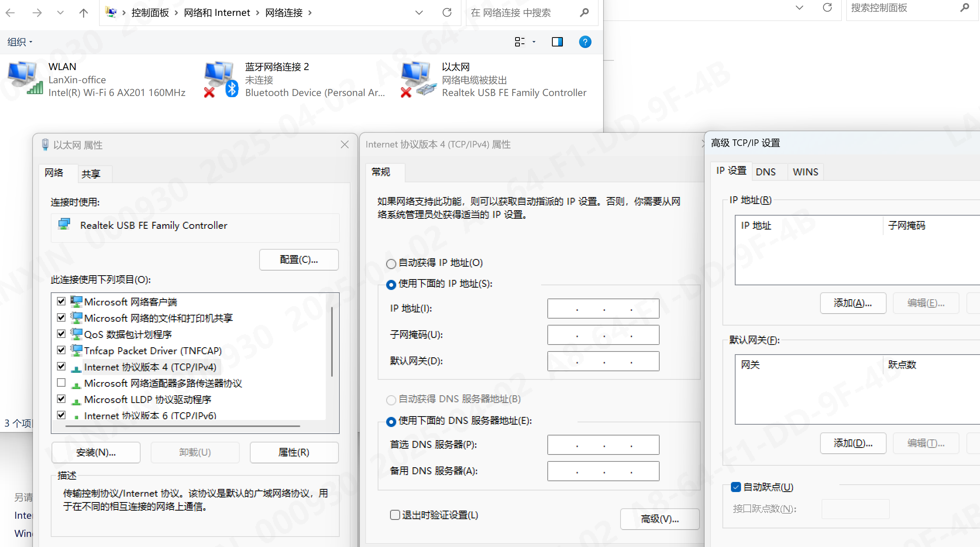Image resolution: width=980 pixels, height=547 pixels.
Task: Change view using the view layout icon
Action: 519,42
